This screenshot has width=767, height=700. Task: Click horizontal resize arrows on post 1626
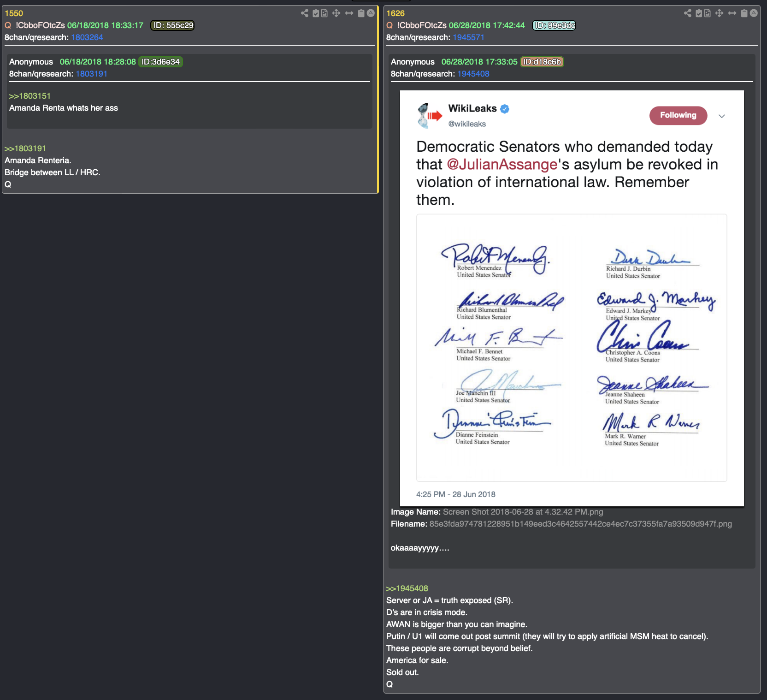pyautogui.click(x=732, y=13)
